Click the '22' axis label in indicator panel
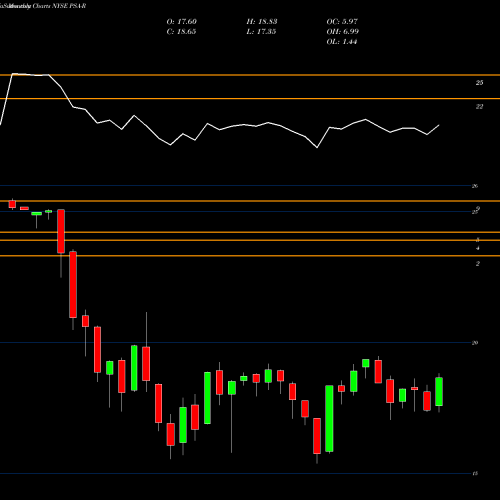 [x=479, y=107]
